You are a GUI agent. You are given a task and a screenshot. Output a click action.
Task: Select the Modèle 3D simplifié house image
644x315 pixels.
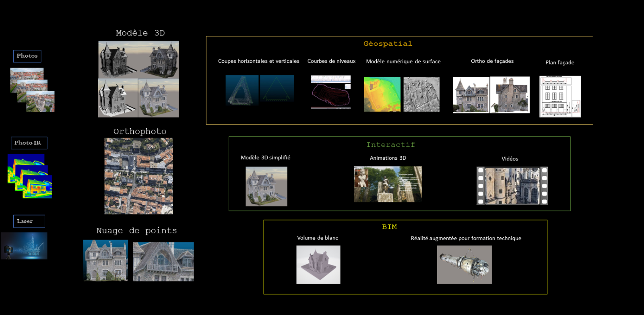pos(266,187)
